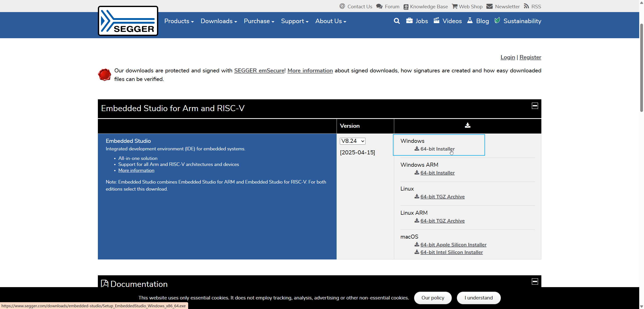Click the Forum speech bubbles icon
Image resolution: width=644 pixels, height=309 pixels.
coord(379,6)
